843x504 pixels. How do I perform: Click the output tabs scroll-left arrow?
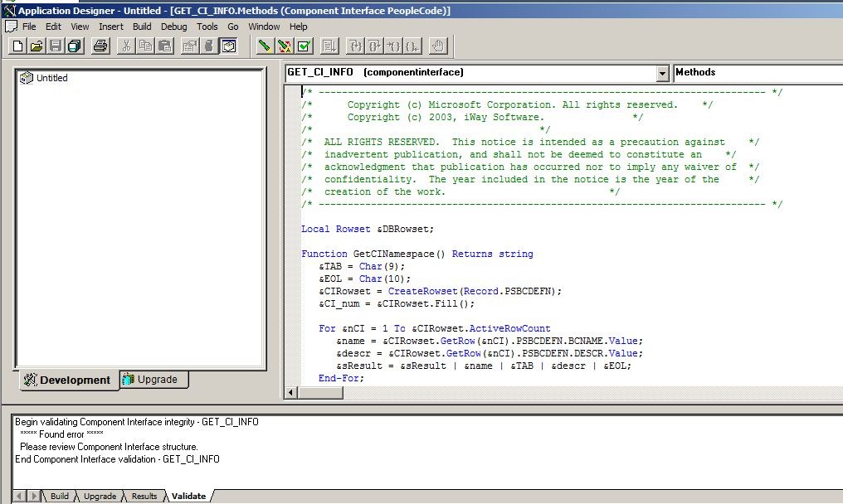pos(19,496)
